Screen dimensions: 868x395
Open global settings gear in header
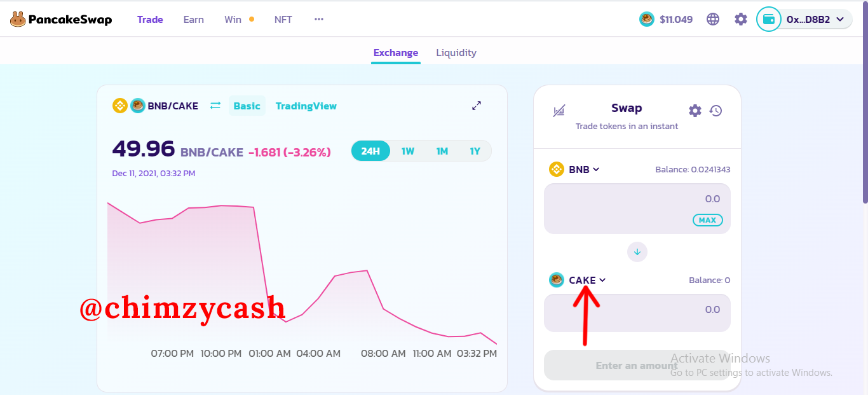tap(741, 19)
